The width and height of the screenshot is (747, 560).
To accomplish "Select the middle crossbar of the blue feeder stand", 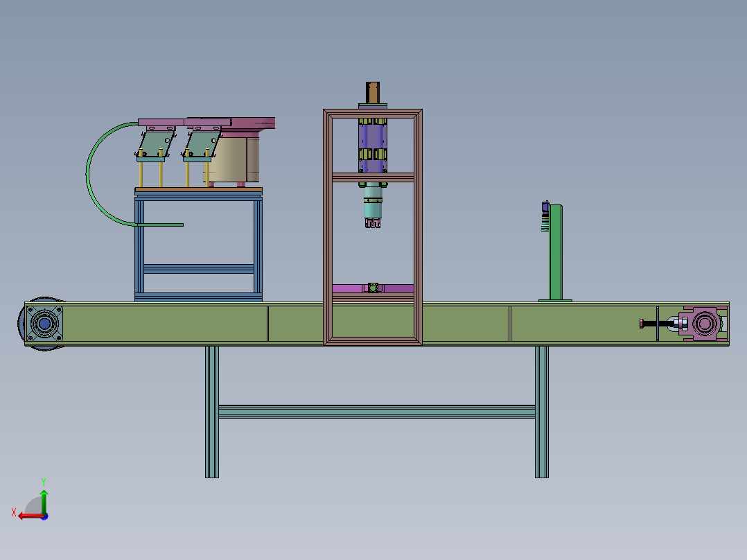I will click(199, 269).
